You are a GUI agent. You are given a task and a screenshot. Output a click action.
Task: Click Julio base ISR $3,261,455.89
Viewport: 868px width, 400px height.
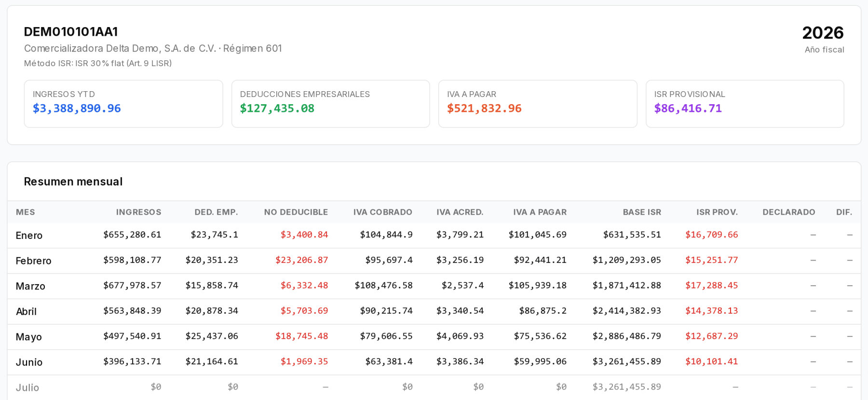[x=627, y=387]
